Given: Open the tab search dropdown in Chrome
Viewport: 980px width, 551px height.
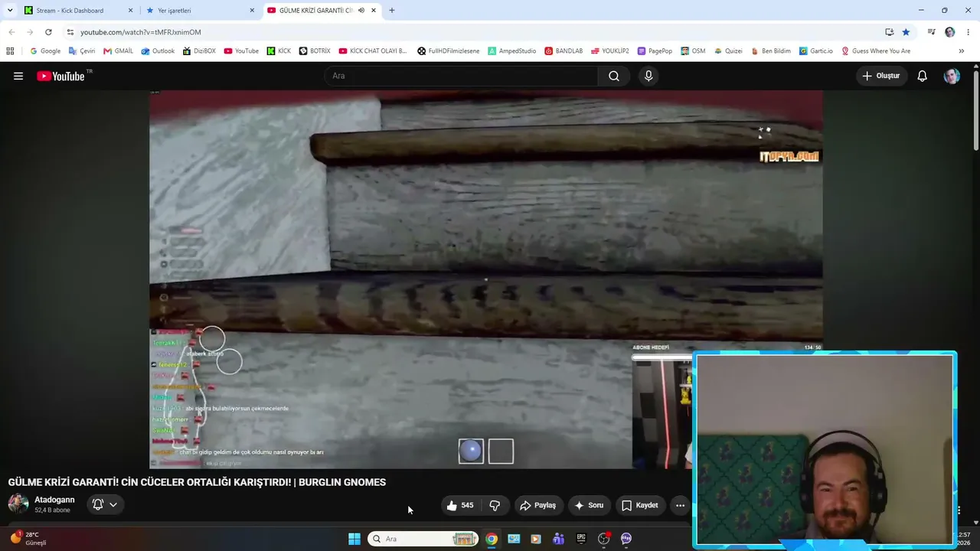Looking at the screenshot, I should pos(10,11).
